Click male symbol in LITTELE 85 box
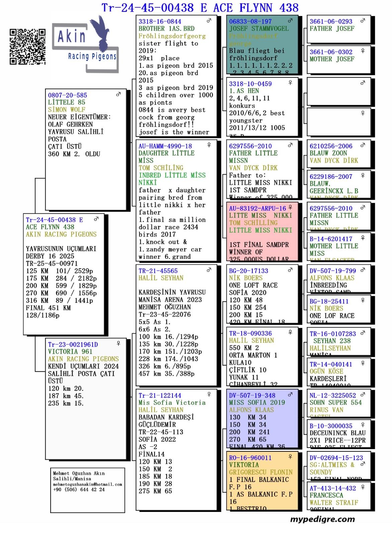Screen dimensions: 392x535 point(118,95)
